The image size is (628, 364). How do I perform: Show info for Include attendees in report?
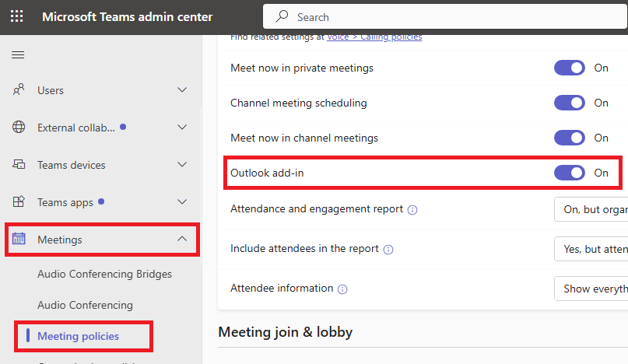coord(388,250)
